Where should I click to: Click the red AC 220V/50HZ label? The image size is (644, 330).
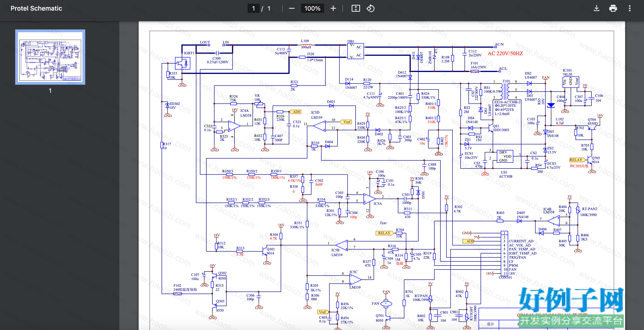click(x=505, y=53)
